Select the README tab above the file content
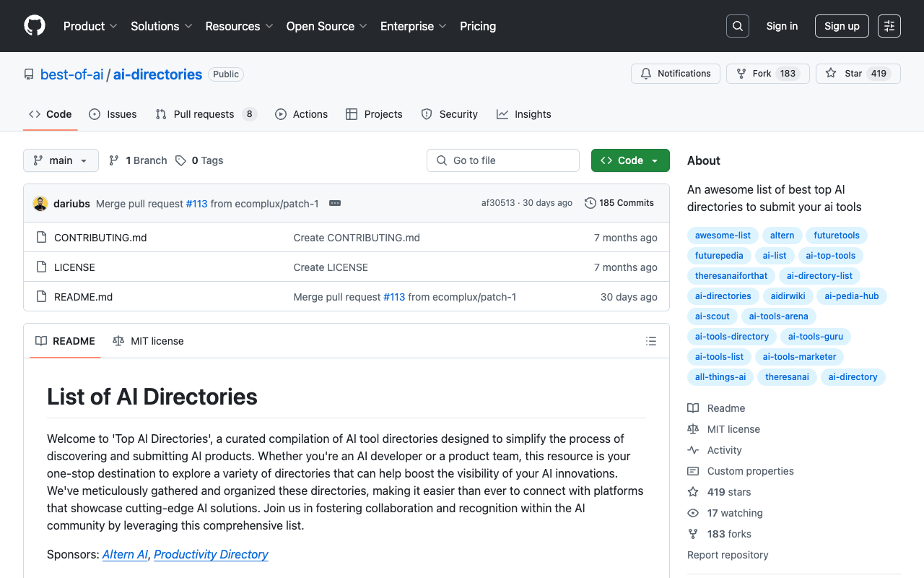Viewport: 924px width, 578px height. point(65,341)
